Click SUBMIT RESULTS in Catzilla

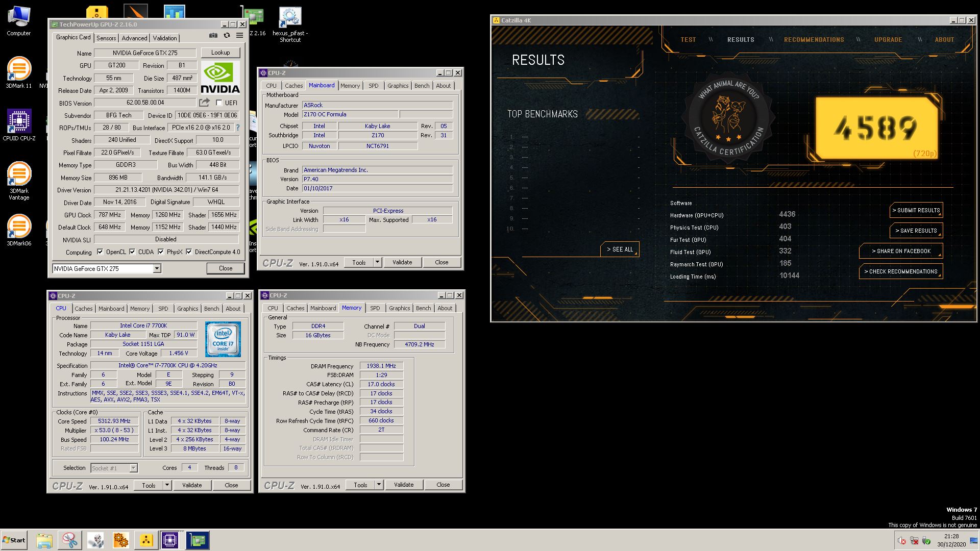pyautogui.click(x=916, y=210)
